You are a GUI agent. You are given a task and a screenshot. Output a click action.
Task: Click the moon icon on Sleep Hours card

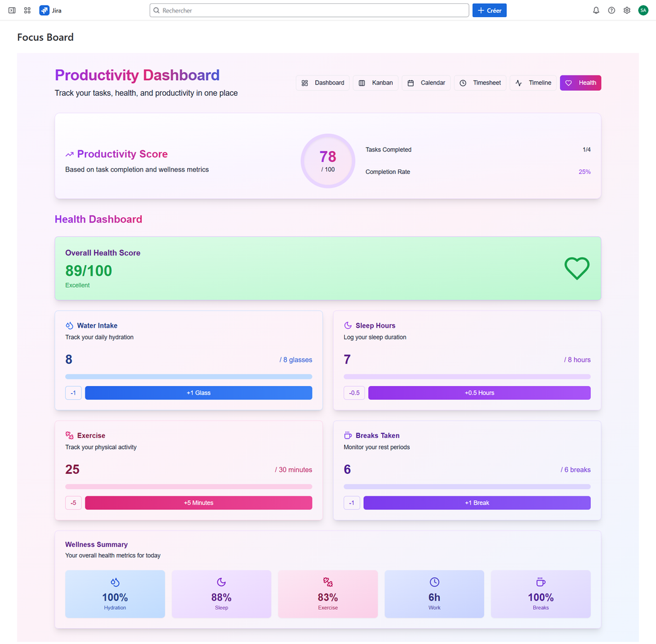[347, 325]
